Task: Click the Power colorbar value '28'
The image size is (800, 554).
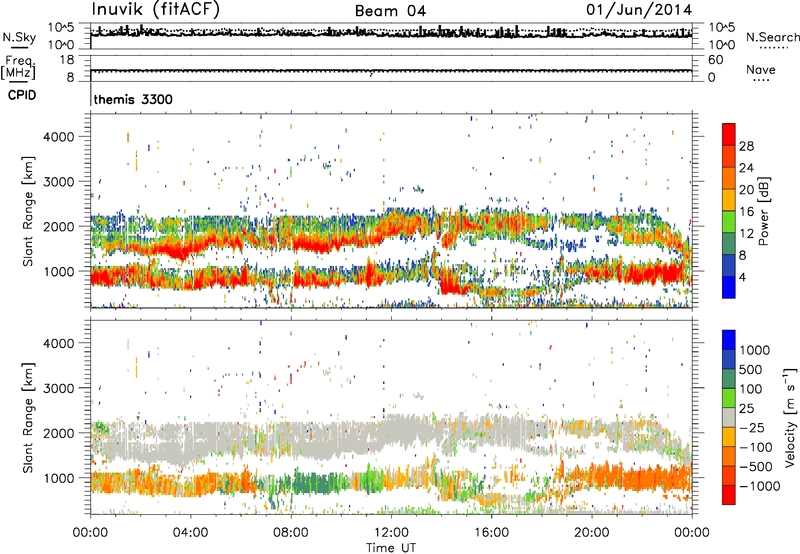Action: pos(746,146)
